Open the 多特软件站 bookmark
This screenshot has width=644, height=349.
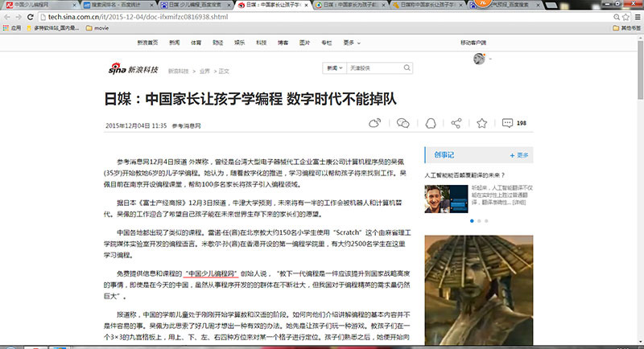53,28
